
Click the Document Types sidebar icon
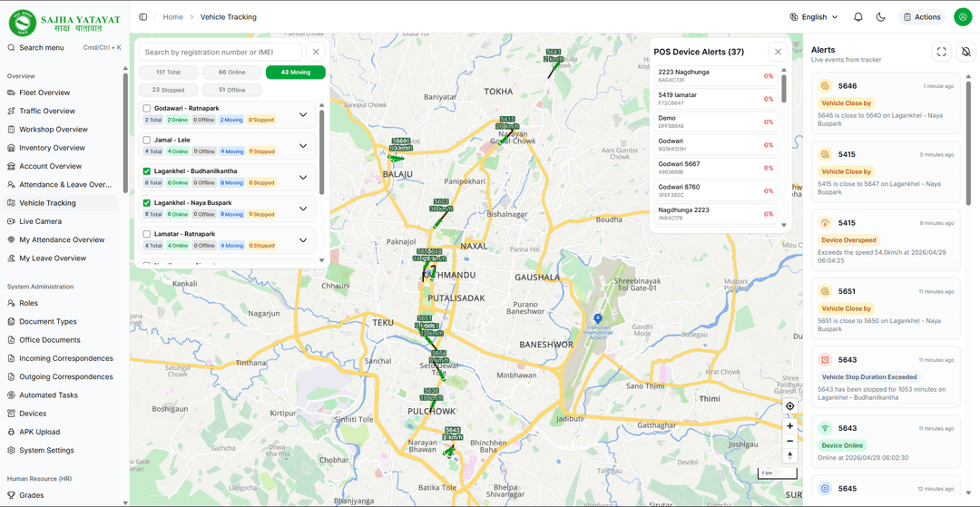(x=11, y=322)
